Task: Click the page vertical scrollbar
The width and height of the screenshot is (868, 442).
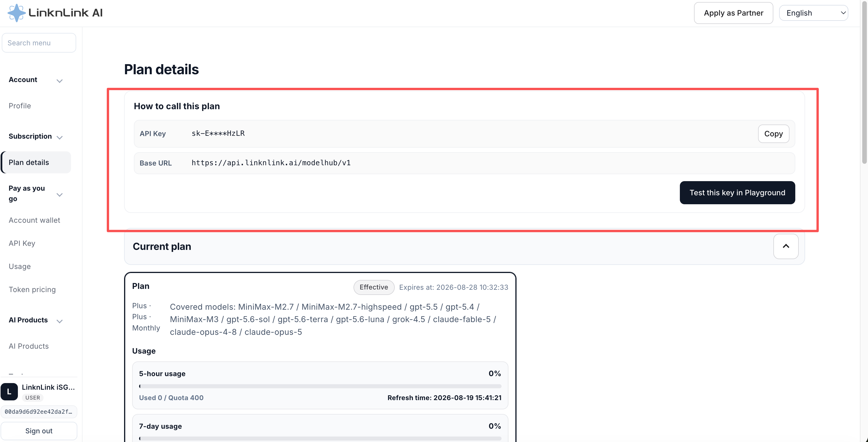Action: [x=864, y=83]
